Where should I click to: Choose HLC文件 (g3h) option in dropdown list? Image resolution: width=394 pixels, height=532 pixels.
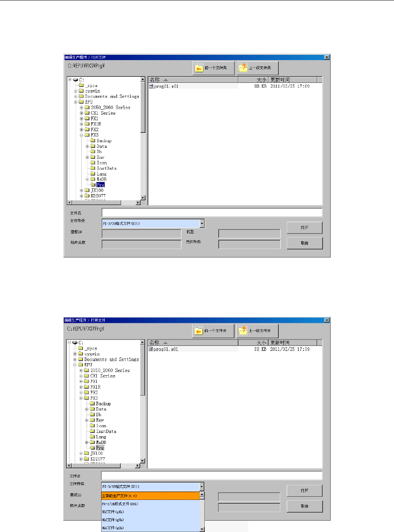150,520
